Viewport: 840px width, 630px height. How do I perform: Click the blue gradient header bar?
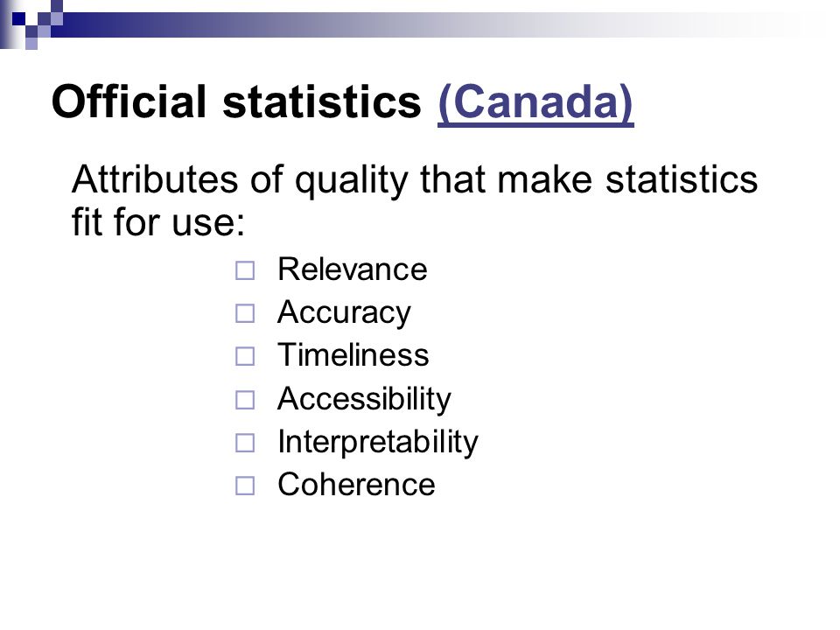pyautogui.click(x=429, y=24)
